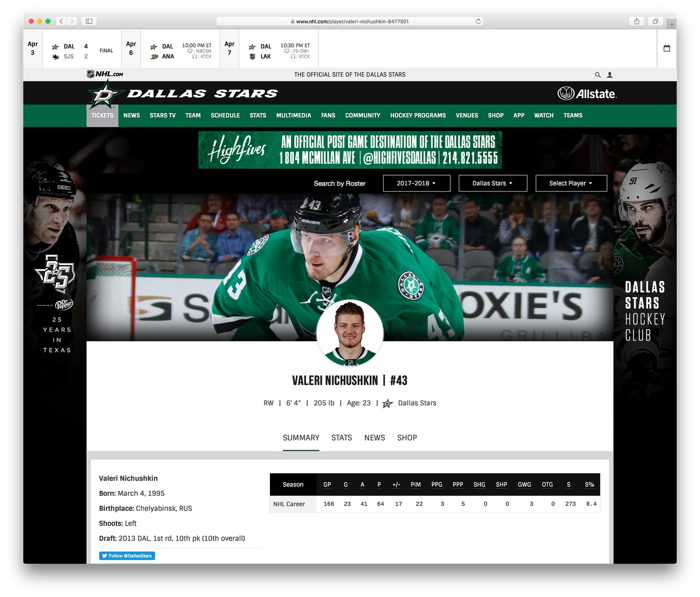
Task: Show all tabs in Safari
Action: (655, 21)
